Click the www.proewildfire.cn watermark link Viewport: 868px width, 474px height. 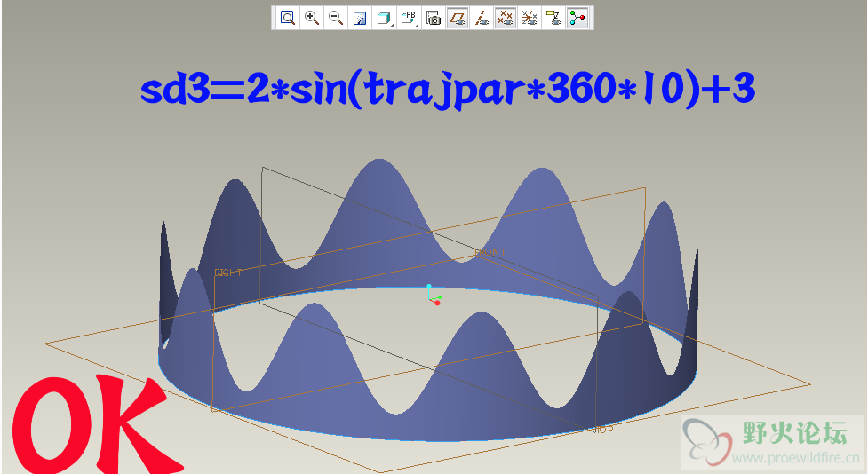pos(795,458)
